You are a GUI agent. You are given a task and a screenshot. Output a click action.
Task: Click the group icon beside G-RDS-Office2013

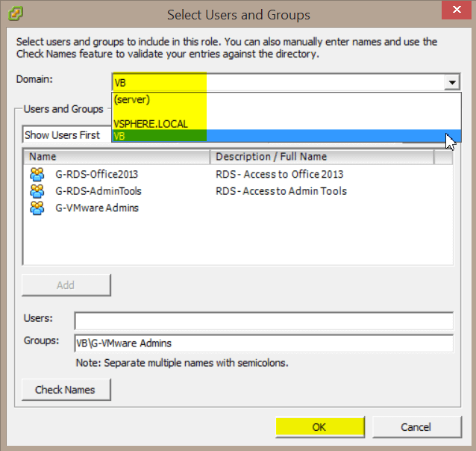click(37, 174)
